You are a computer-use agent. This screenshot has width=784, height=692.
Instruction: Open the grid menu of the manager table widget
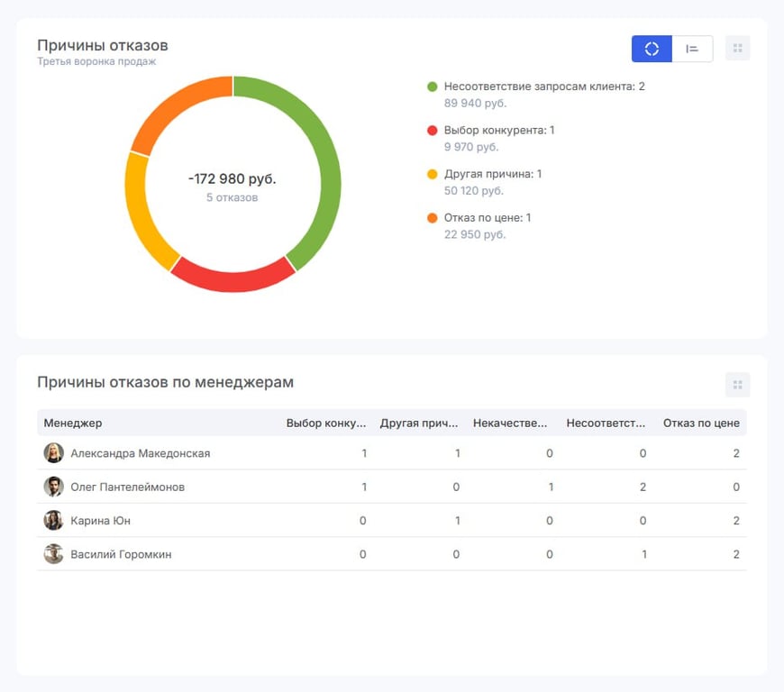737,385
